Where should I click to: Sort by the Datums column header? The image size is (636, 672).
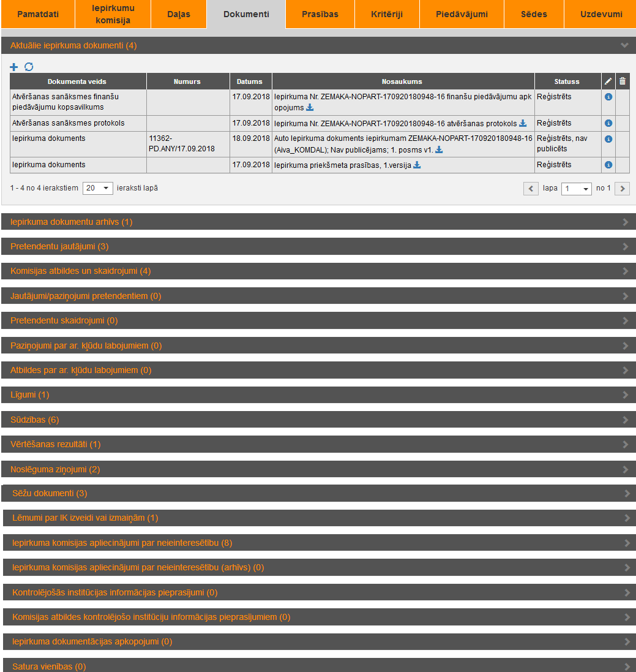pyautogui.click(x=250, y=81)
